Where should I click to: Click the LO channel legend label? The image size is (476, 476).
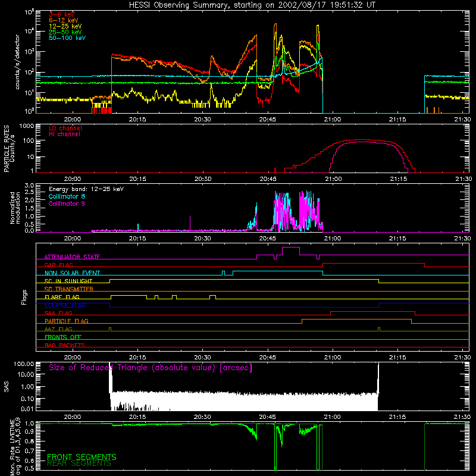coord(65,128)
